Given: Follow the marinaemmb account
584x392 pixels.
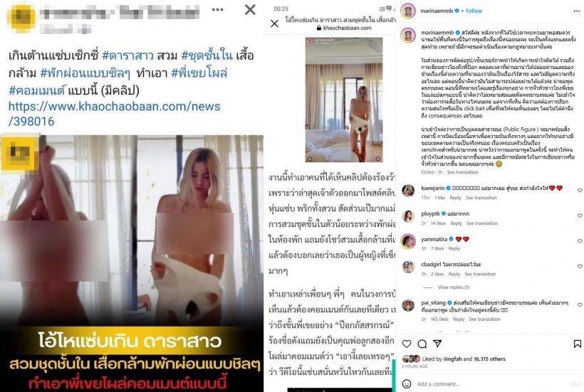Looking at the screenshot, I should click(474, 11).
